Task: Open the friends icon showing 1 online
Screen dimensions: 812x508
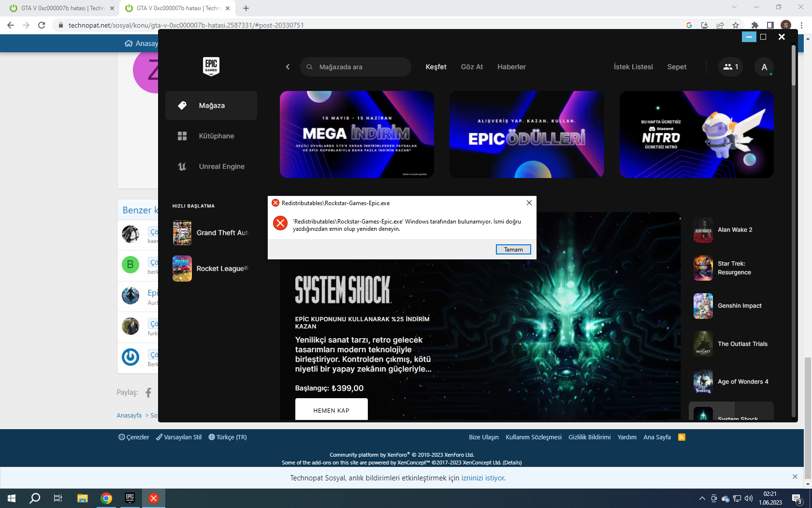Action: pos(730,67)
